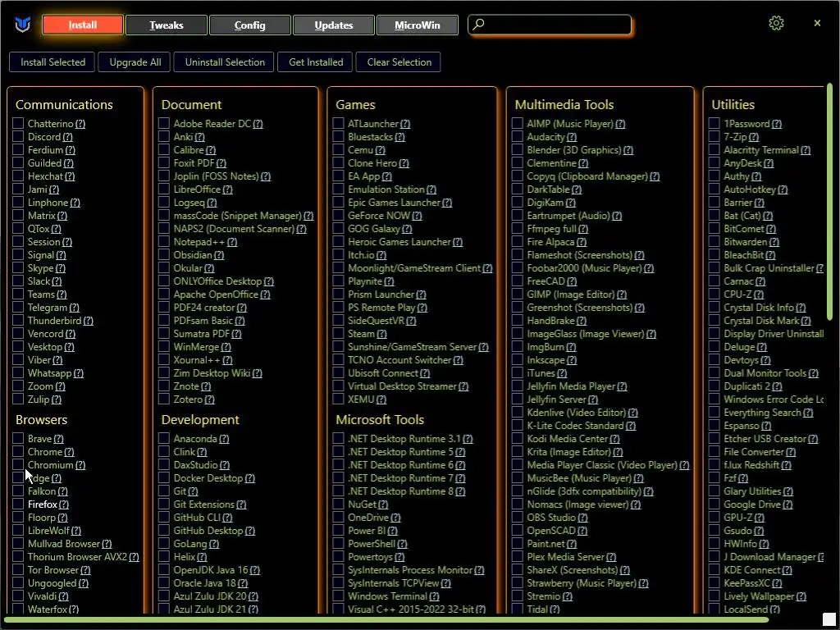
Task: Open the (?) info link beside Audacity
Action: click(x=572, y=137)
